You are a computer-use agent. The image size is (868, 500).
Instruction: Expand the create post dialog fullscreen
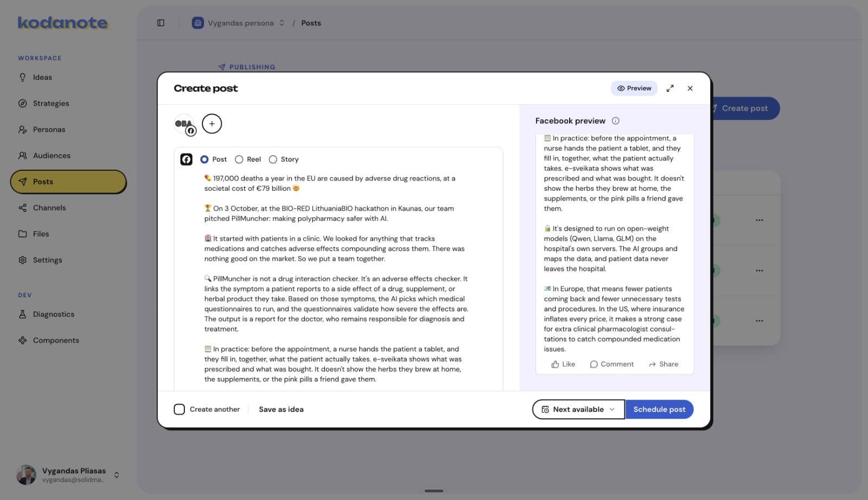tap(670, 88)
